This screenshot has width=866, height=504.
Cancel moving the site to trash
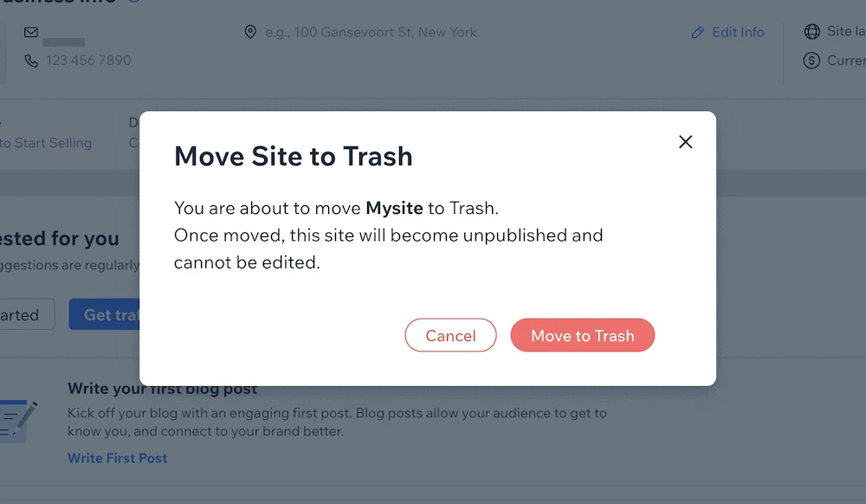[450, 335]
